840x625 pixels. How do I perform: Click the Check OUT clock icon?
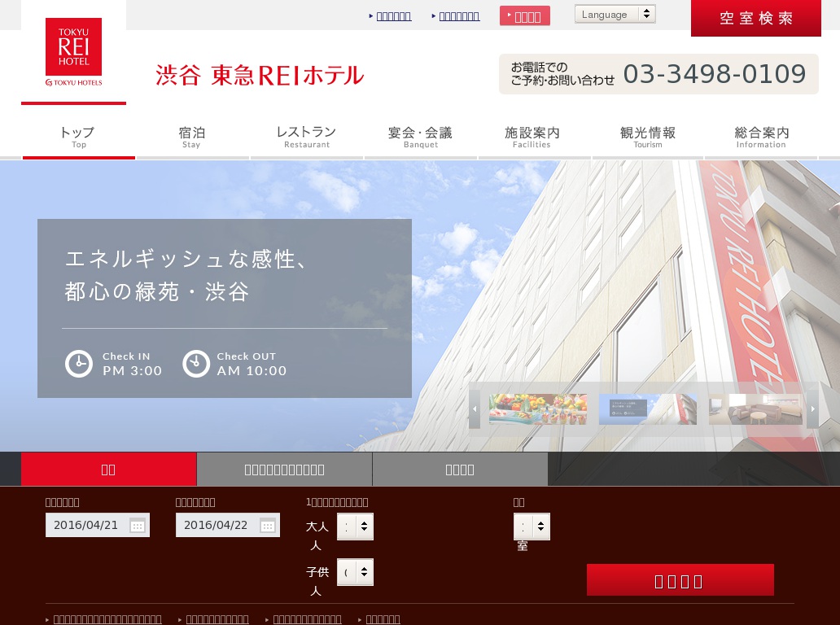pyautogui.click(x=196, y=364)
